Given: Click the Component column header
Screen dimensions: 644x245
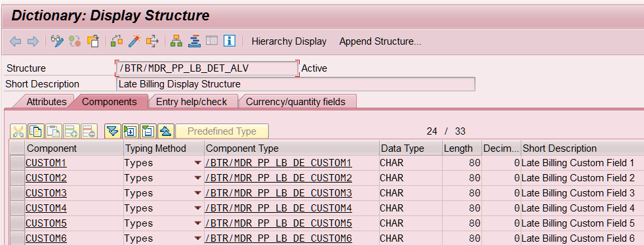Looking at the screenshot, I should tap(74, 148).
